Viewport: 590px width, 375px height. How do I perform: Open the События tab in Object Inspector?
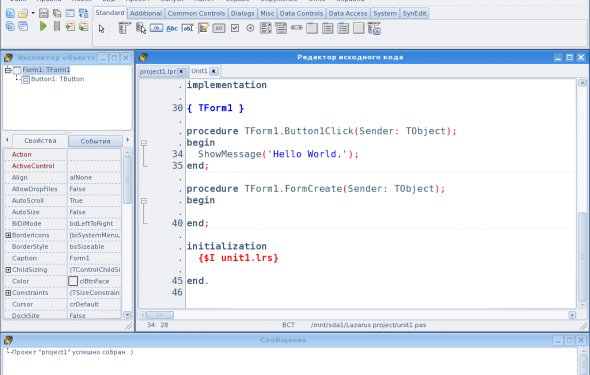95,141
